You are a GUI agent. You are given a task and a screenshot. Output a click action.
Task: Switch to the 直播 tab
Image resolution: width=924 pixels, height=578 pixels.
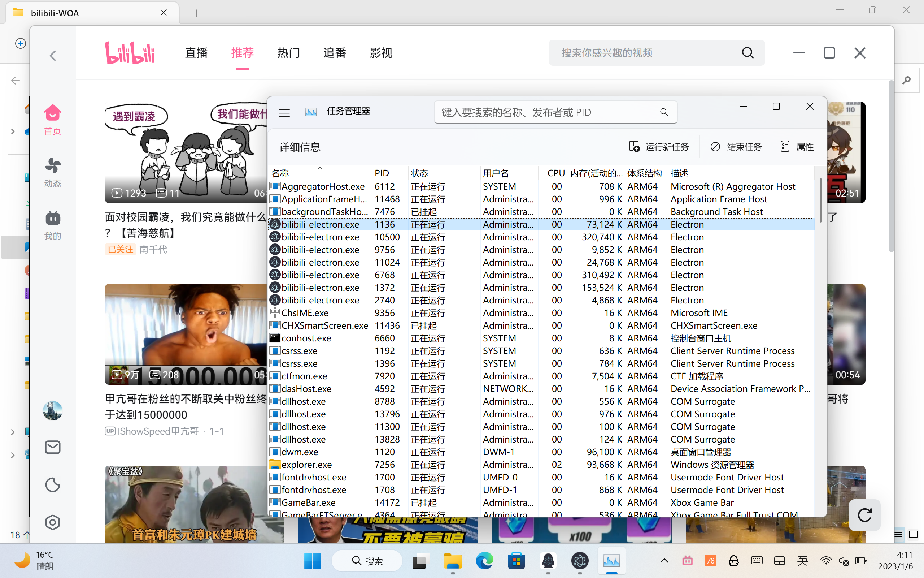tap(196, 53)
